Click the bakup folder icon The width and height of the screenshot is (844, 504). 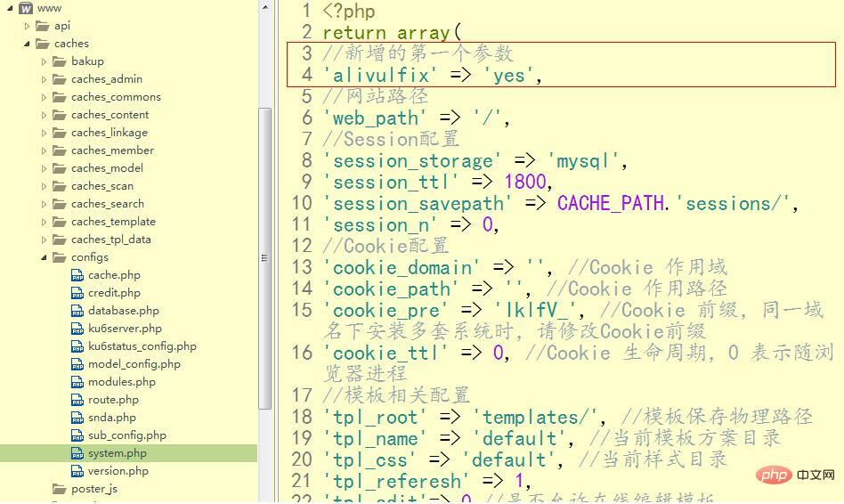60,61
